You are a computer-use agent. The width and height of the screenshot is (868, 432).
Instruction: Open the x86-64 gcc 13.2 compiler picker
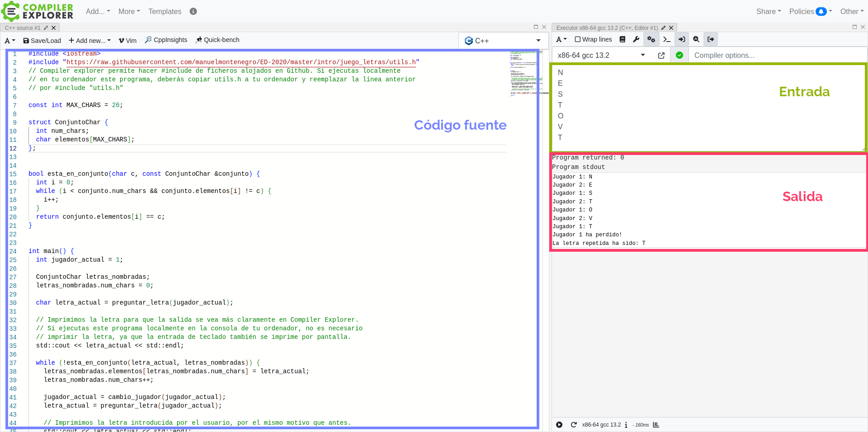[x=602, y=55]
